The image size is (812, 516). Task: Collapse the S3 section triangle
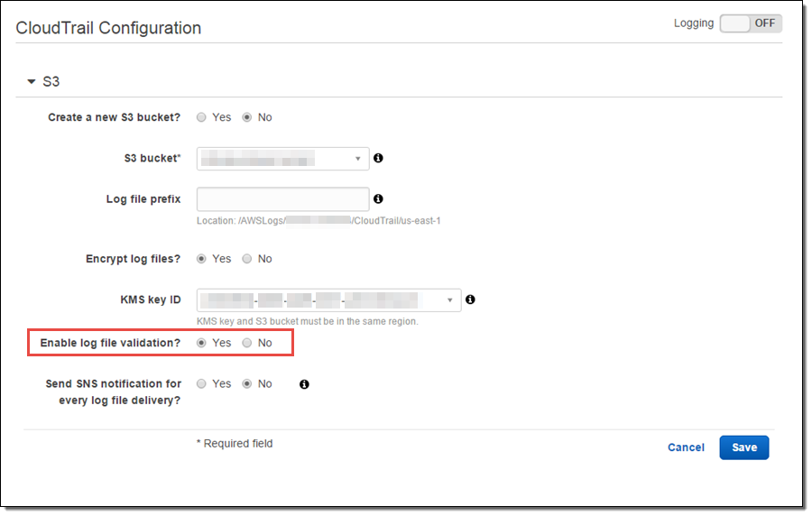(32, 81)
